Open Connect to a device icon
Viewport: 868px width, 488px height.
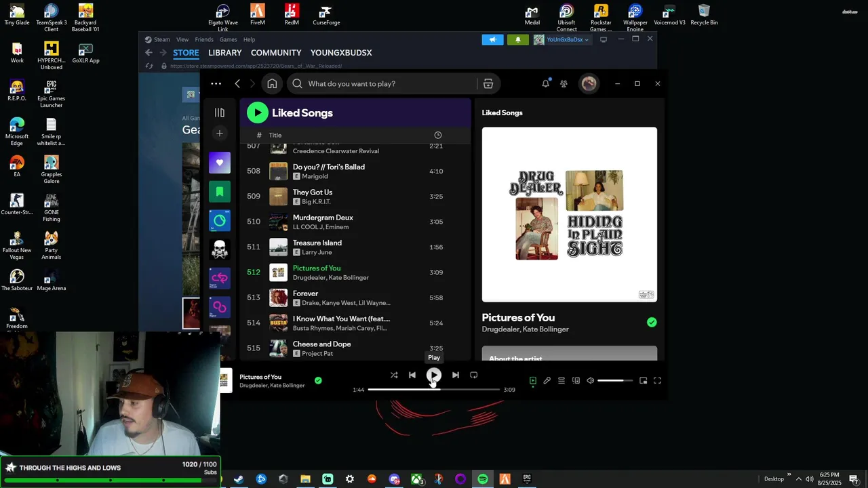click(576, 380)
